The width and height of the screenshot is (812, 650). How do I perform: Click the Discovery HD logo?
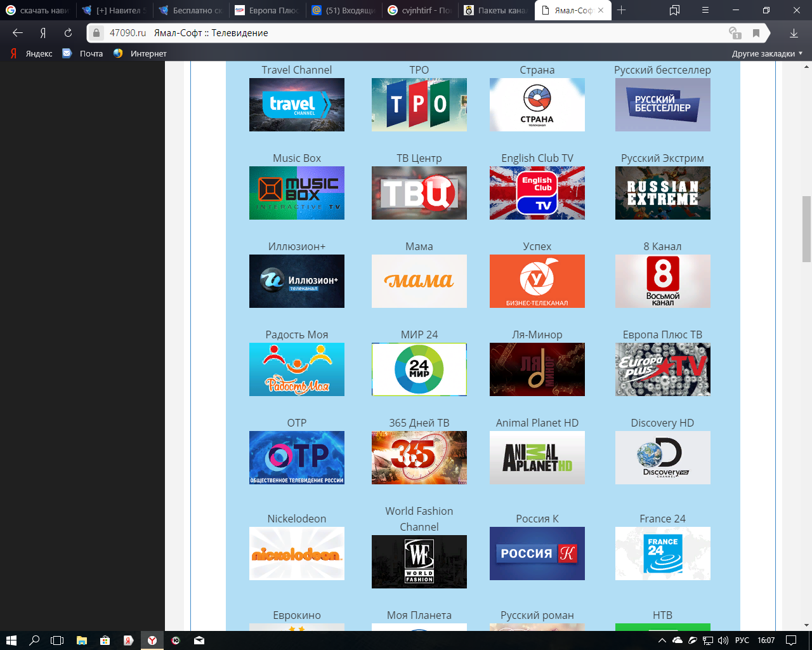(x=663, y=458)
